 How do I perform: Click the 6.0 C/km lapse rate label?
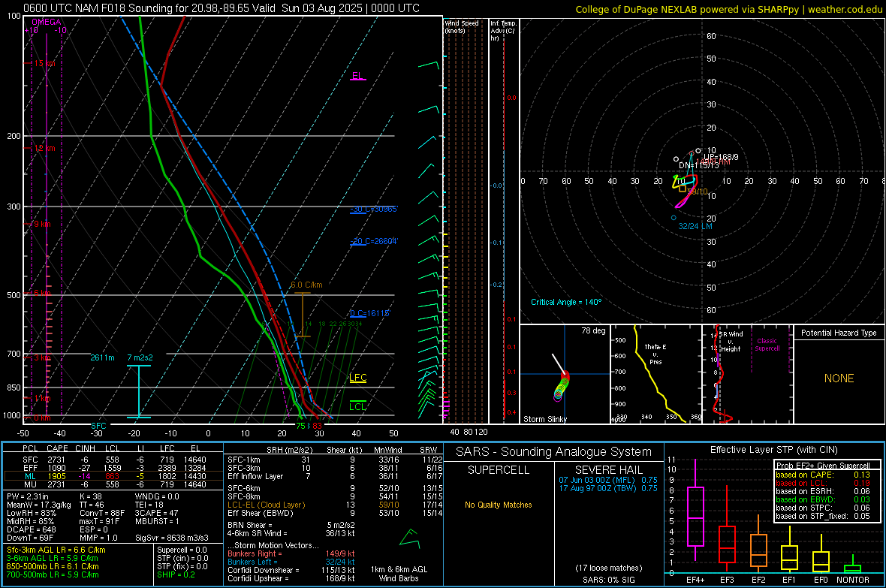[x=307, y=285]
